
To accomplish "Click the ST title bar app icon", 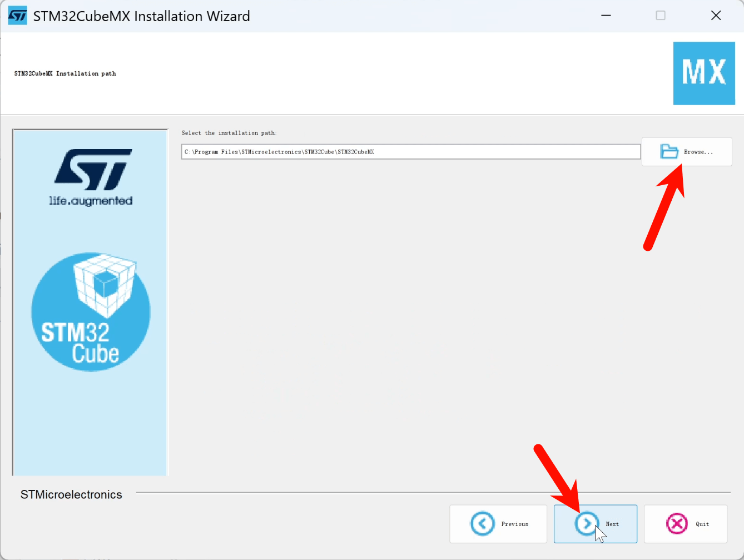I will pos(17,16).
